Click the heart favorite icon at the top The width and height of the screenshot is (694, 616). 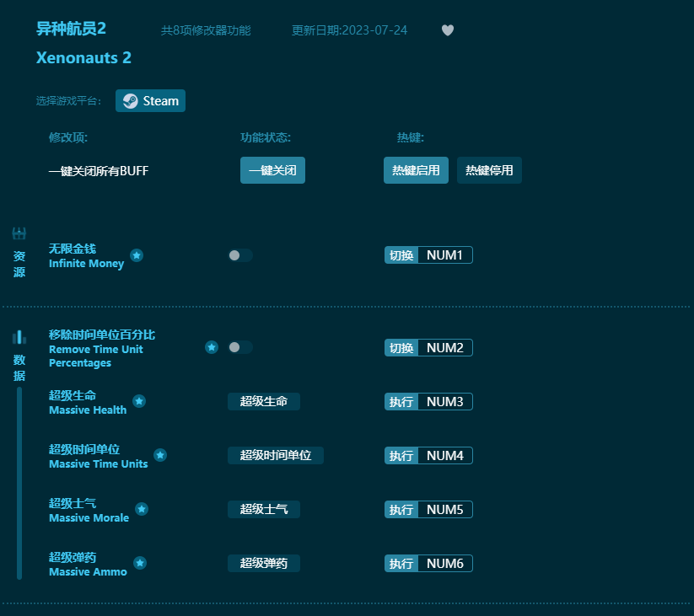point(447,29)
